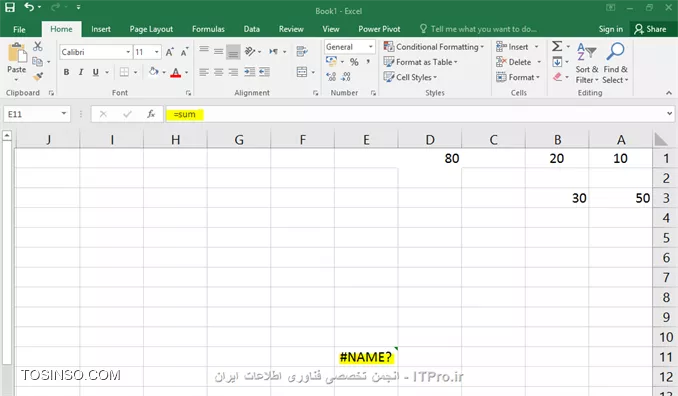Image resolution: width=678 pixels, height=396 pixels.
Task: Toggle Align Left
Action: [x=204, y=72]
